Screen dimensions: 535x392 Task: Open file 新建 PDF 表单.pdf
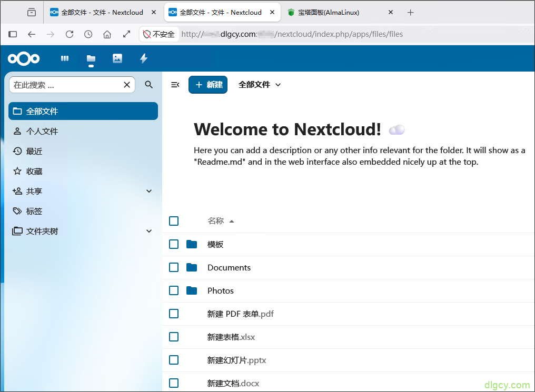[241, 314]
